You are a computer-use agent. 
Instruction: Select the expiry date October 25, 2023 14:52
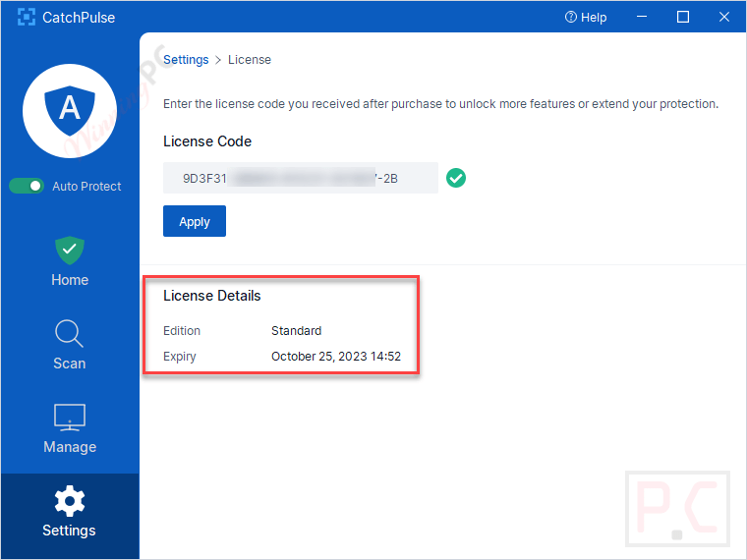click(x=336, y=357)
